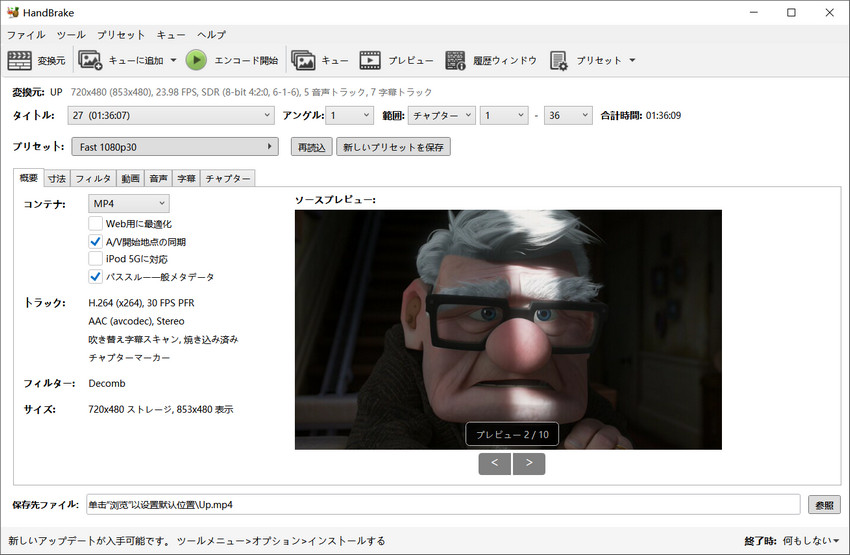Click the プレビュー 2 / 10 overlay label
Viewport: 850px width, 555px height.
[x=512, y=434]
